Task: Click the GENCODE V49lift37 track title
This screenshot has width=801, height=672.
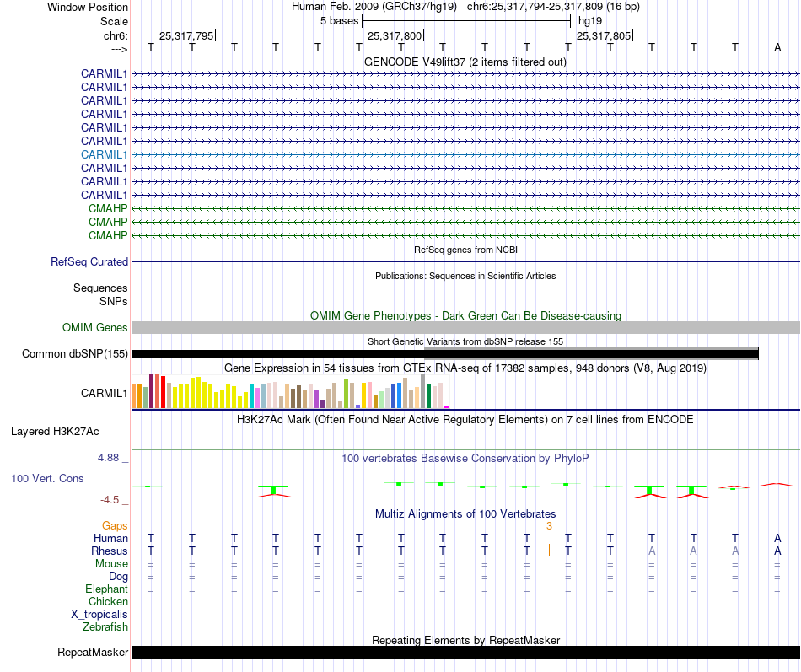Action: (x=465, y=62)
